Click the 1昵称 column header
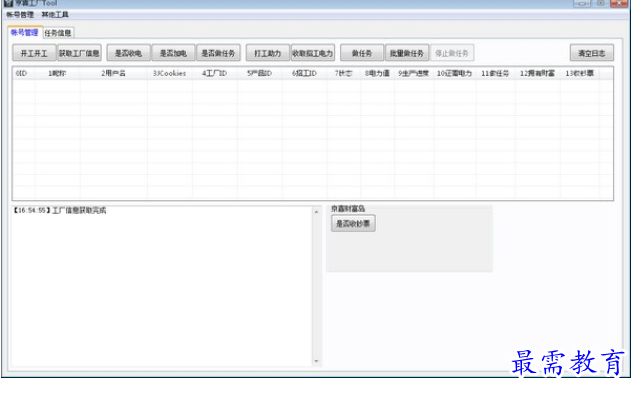Viewport: 633px width, 394px height. point(57,73)
